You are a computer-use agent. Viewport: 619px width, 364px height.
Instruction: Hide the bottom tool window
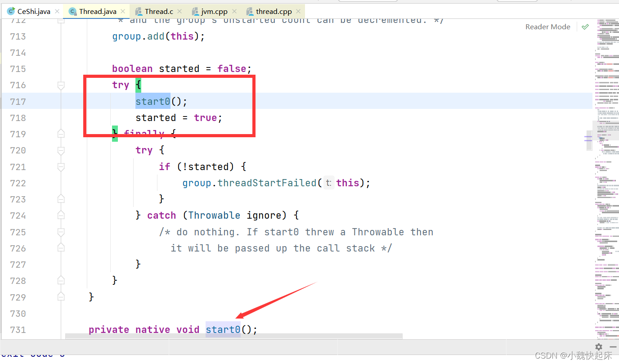point(612,347)
